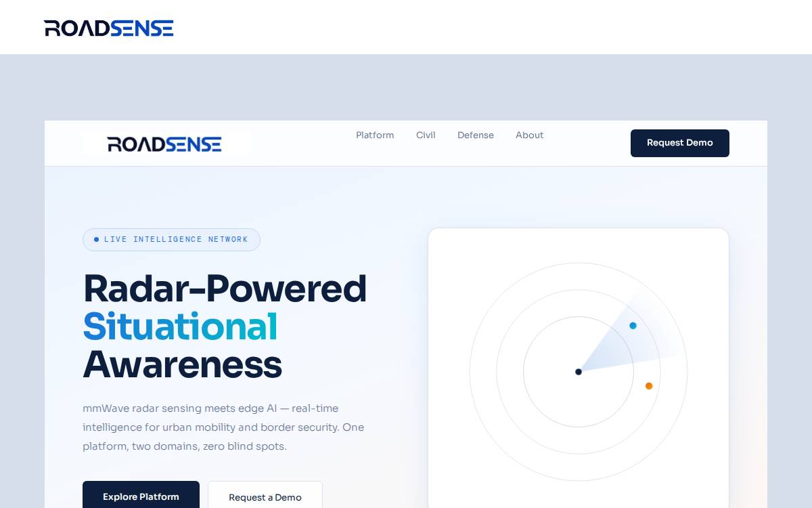Click the gradient word "Situational"
The height and width of the screenshot is (508, 812).
coord(180,326)
